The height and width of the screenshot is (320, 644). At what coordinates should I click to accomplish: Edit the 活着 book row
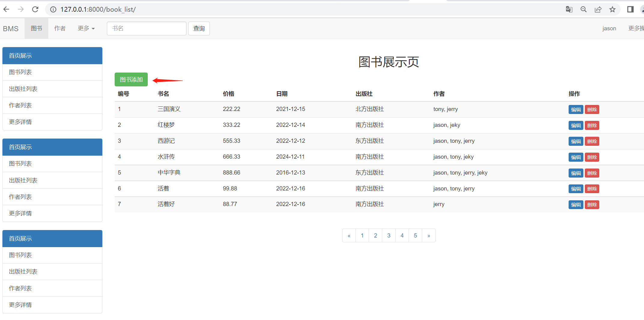[576, 189]
